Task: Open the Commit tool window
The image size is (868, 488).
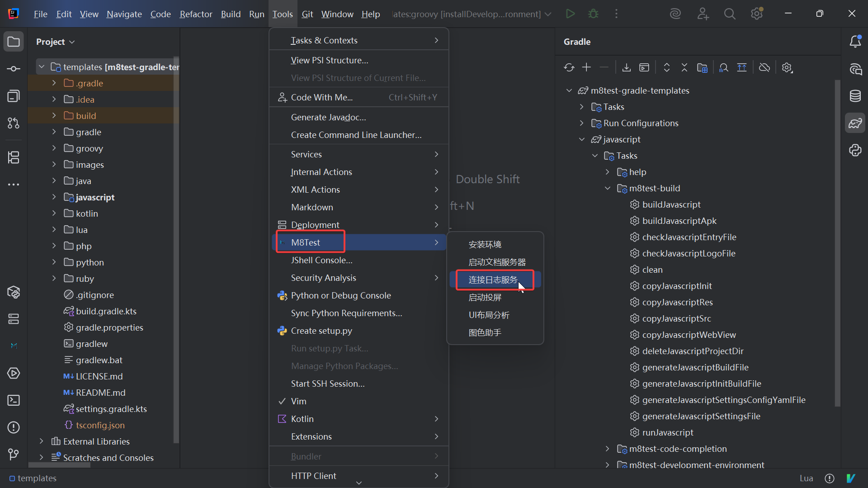Action: tap(14, 69)
